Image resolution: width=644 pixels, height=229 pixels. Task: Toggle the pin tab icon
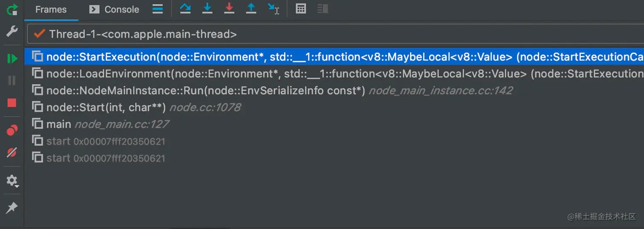pyautogui.click(x=12, y=208)
